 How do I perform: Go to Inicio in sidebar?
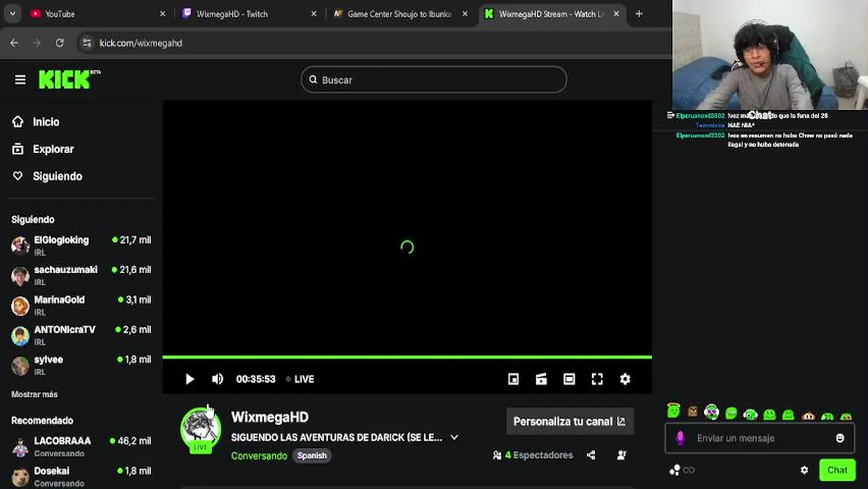pyautogui.click(x=35, y=122)
